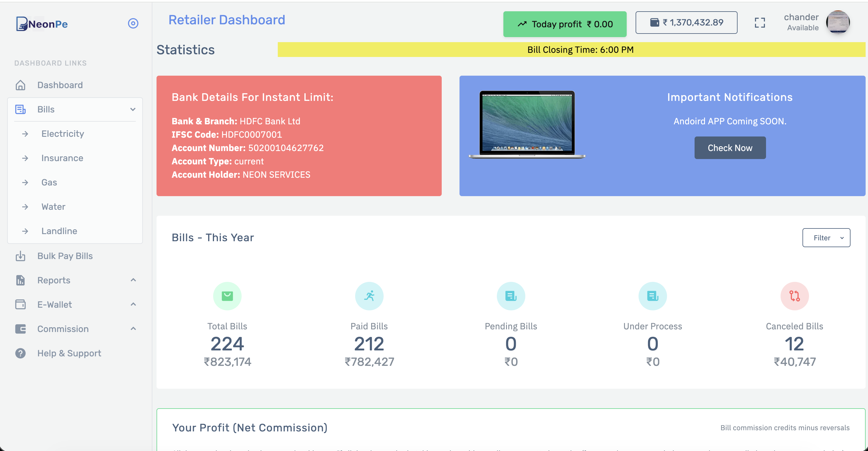Click the Reports chart file icon
The image size is (868, 451).
click(x=20, y=280)
